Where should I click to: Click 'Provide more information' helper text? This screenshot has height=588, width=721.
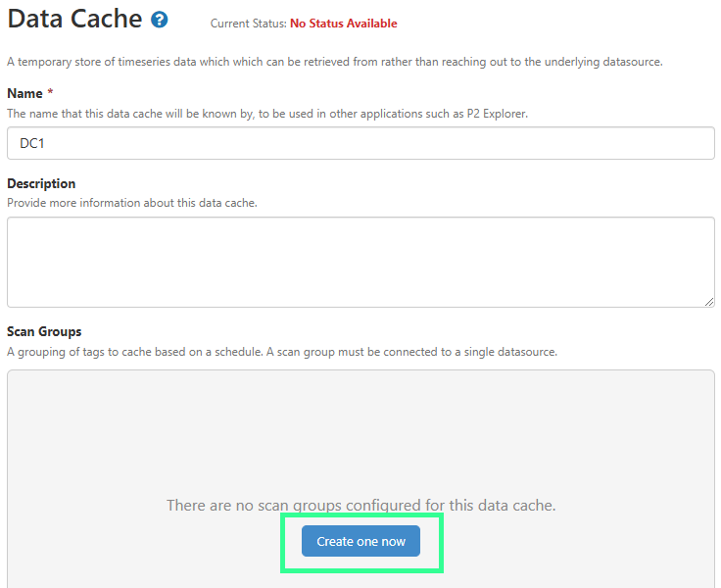tap(132, 203)
